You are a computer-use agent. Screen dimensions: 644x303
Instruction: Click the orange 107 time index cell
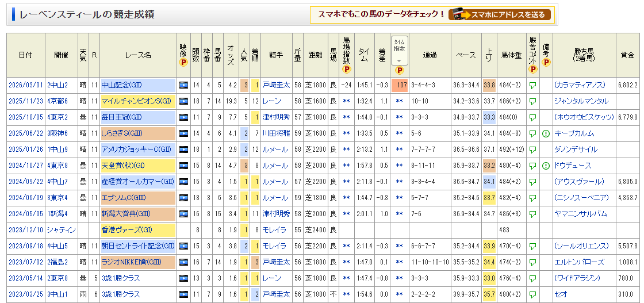(x=399, y=85)
